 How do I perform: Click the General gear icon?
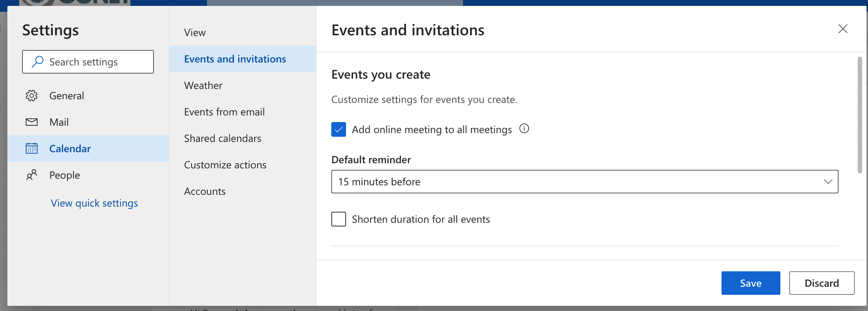[x=32, y=96]
